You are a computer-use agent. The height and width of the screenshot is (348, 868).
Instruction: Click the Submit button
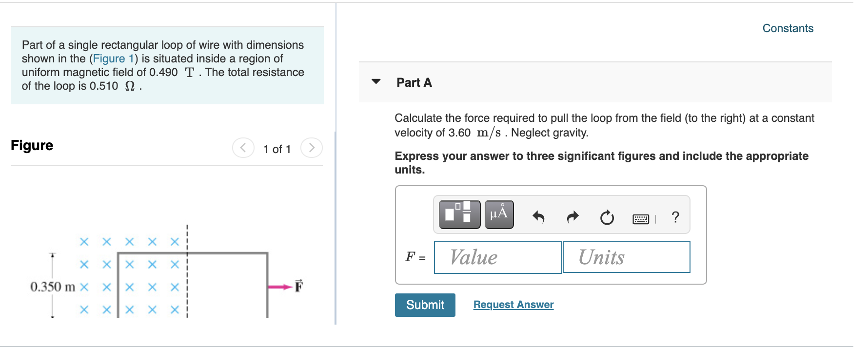tap(425, 305)
